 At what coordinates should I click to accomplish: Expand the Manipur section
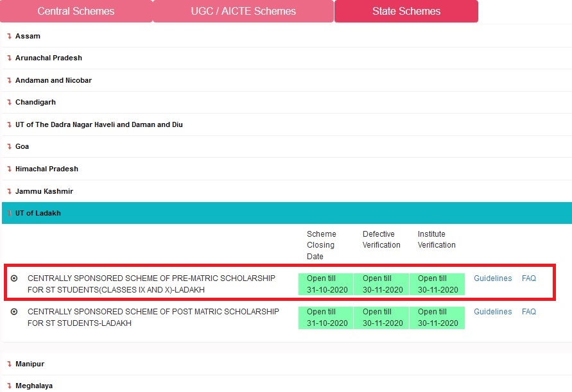click(x=287, y=364)
